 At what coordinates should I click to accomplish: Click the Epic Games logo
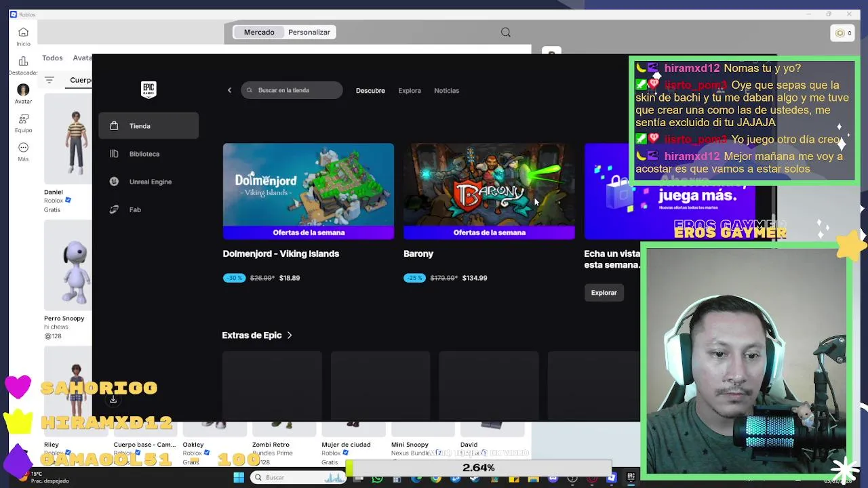click(149, 89)
